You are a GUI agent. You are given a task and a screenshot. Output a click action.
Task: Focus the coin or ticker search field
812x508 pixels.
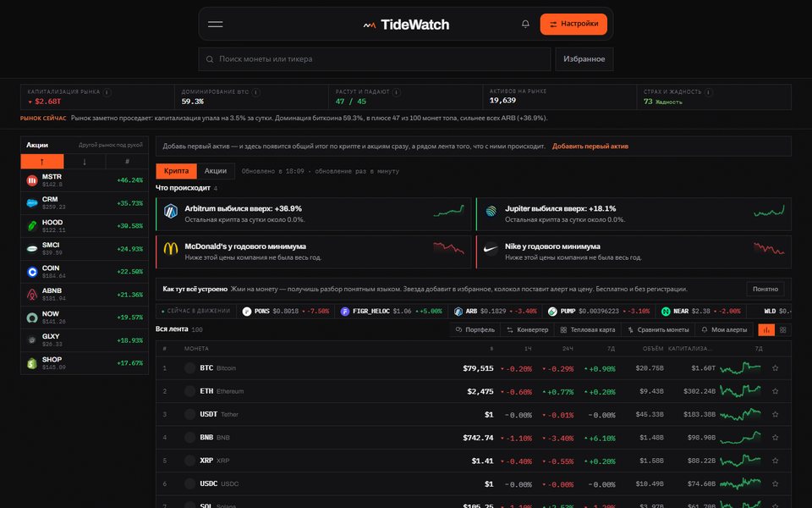coord(375,59)
